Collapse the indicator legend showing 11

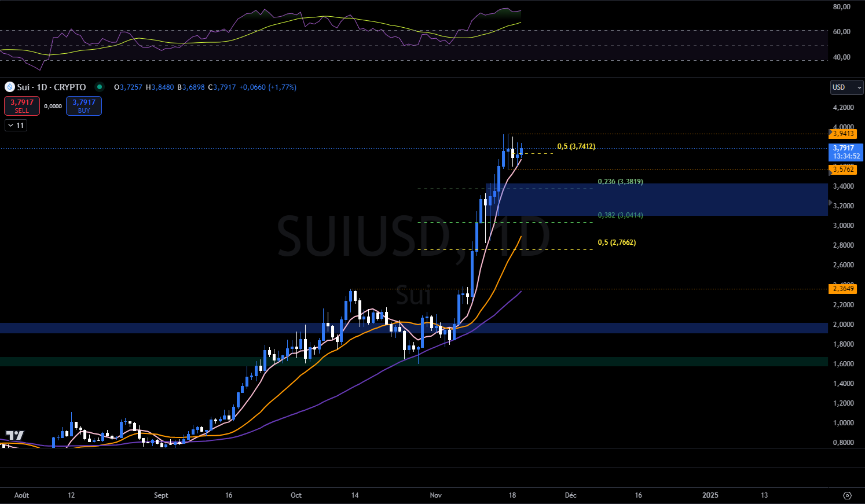pyautogui.click(x=16, y=125)
